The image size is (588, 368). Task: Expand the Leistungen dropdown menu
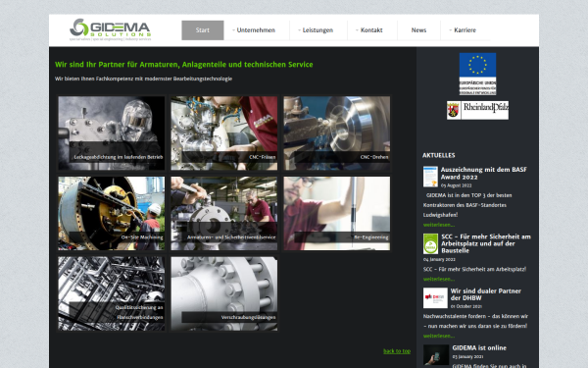point(318,30)
